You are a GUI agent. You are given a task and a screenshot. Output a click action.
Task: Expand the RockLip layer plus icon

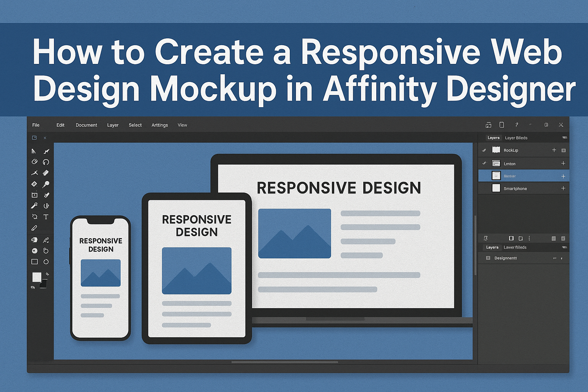point(554,150)
